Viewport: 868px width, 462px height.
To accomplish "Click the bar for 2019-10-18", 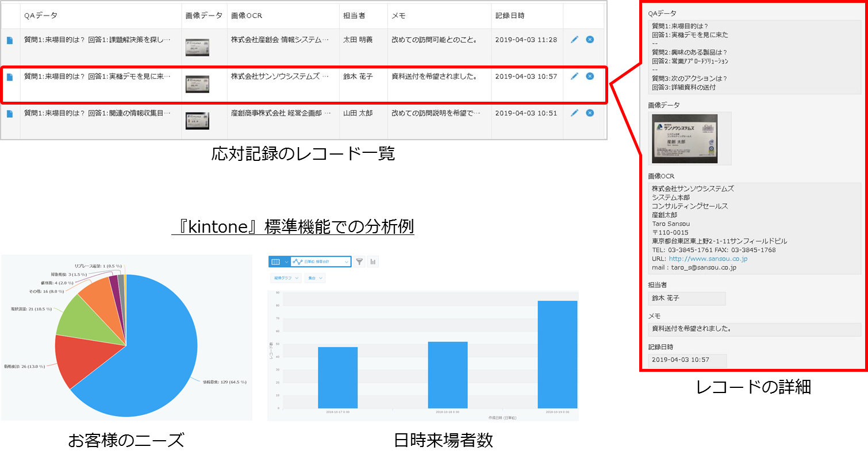I will pos(448,375).
